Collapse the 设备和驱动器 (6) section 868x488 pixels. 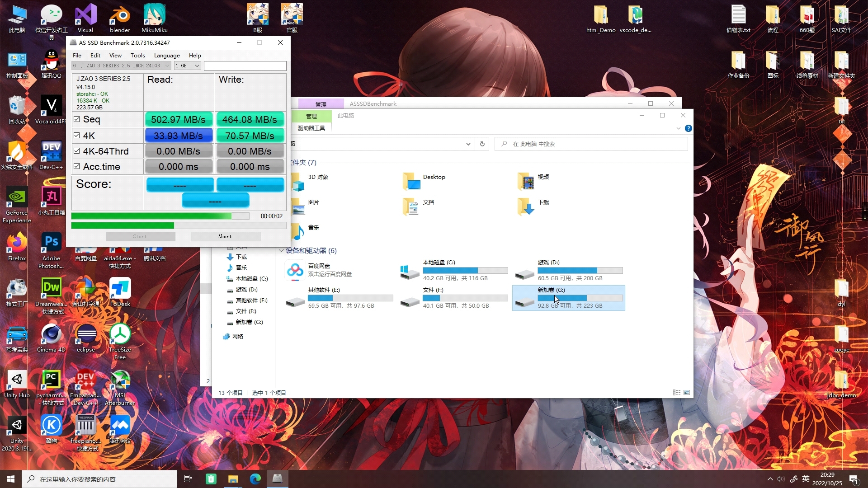[x=281, y=250]
